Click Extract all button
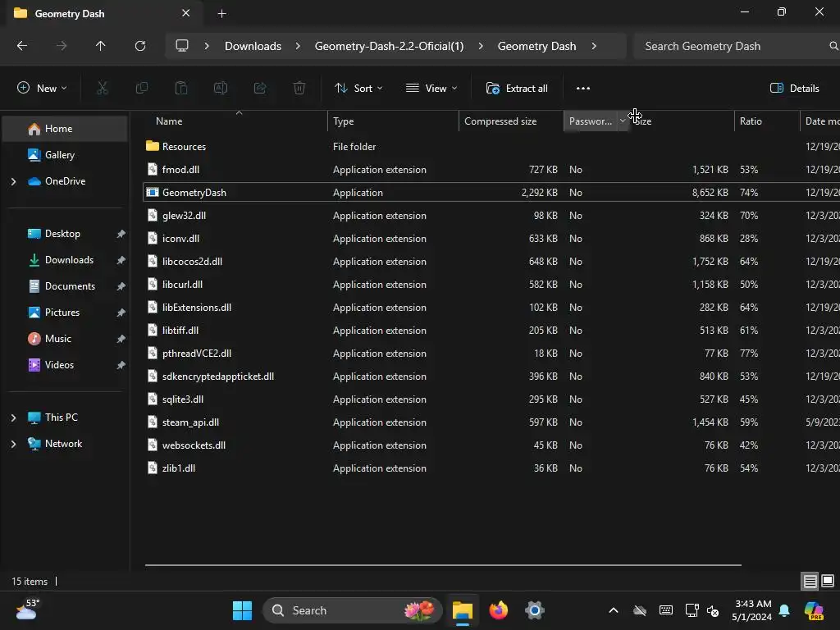Viewport: 840px width, 630px height. coord(517,89)
